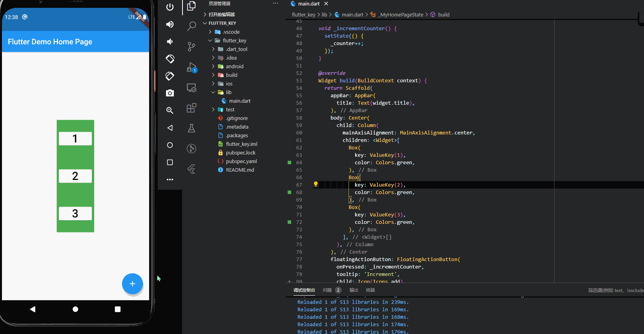The height and width of the screenshot is (334, 644).
Task: Click the emulator volume up icon
Action: tap(170, 24)
